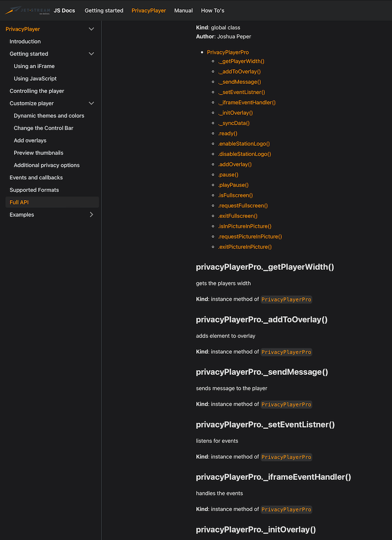Select PrivacyPlayer in top navigation
Image resolution: width=392 pixels, height=540 pixels.
click(148, 10)
